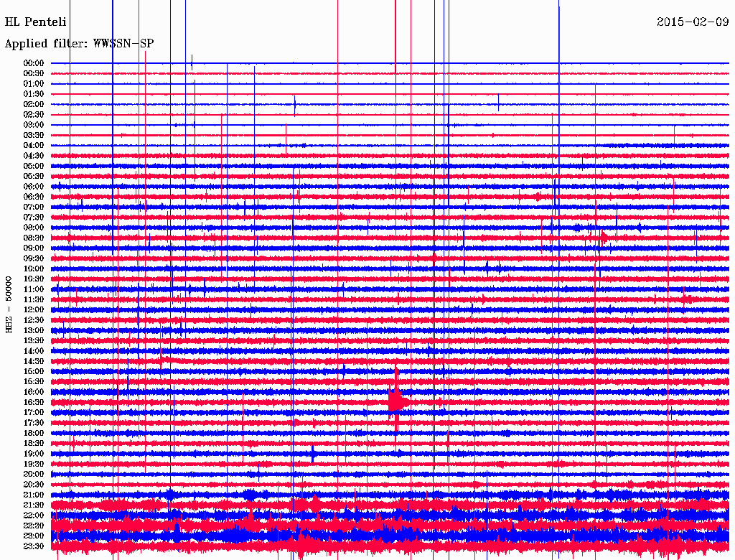
Task: Click the 15:00 time label
Action: coord(33,371)
